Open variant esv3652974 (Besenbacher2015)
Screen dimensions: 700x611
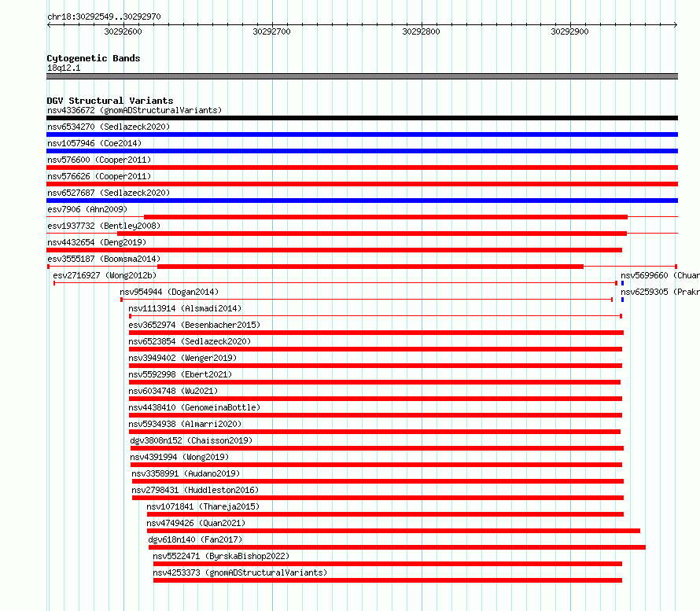(x=194, y=325)
